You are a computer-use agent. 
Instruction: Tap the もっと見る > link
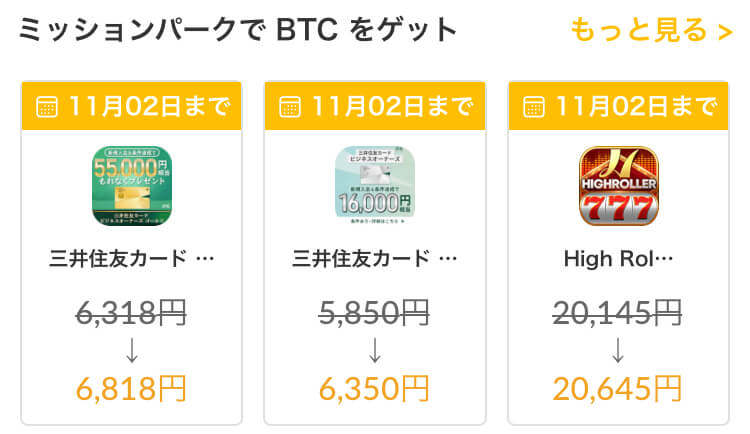651,30
